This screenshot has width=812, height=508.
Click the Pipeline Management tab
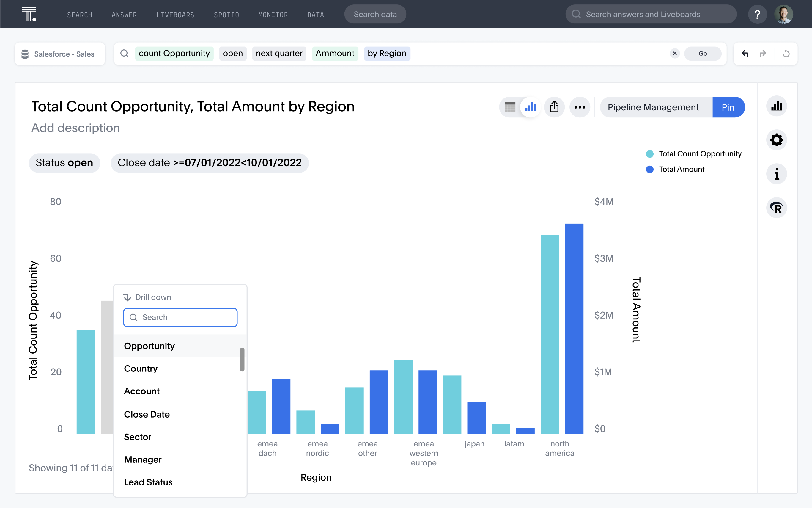click(653, 107)
